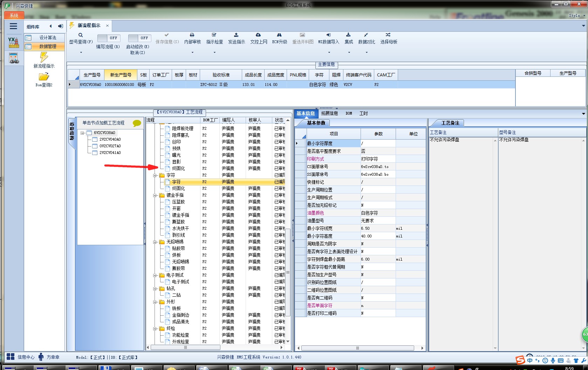
Task: Edit the 最小字符线宽 value 6.50
Action: pyautogui.click(x=378, y=228)
